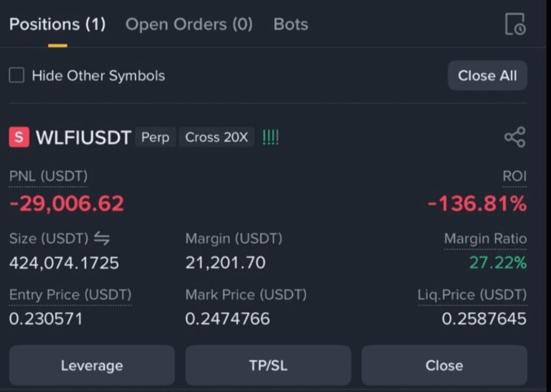Close the WLFIUSDT position
Screen dimensions: 551x392
(444, 365)
